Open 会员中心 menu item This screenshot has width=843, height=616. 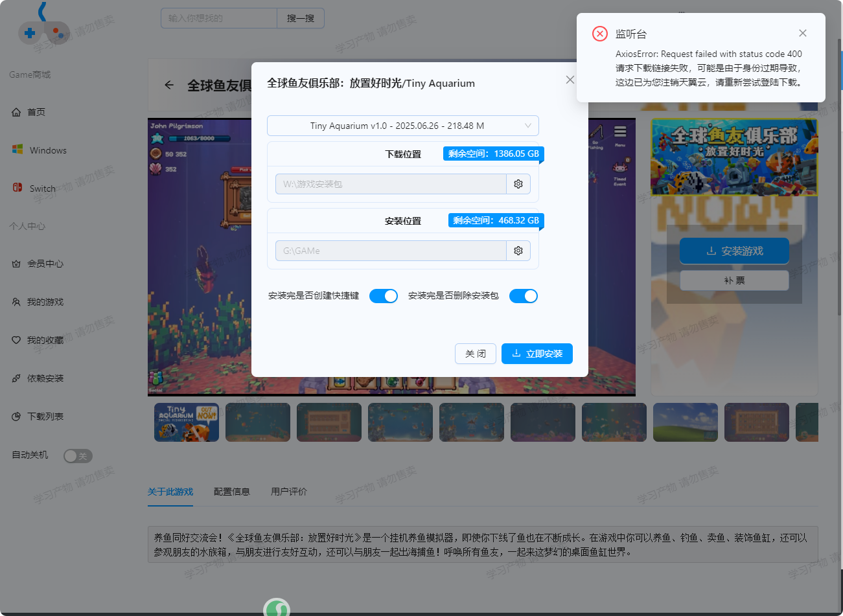[x=45, y=264]
